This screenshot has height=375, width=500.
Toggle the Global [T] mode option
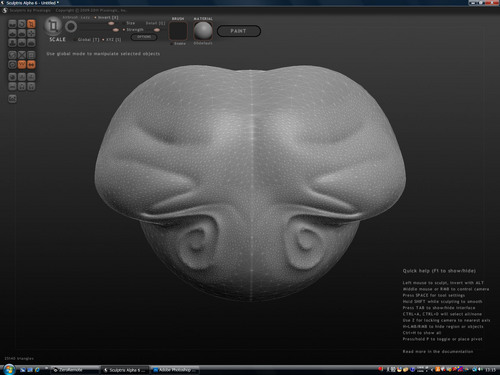[87, 39]
